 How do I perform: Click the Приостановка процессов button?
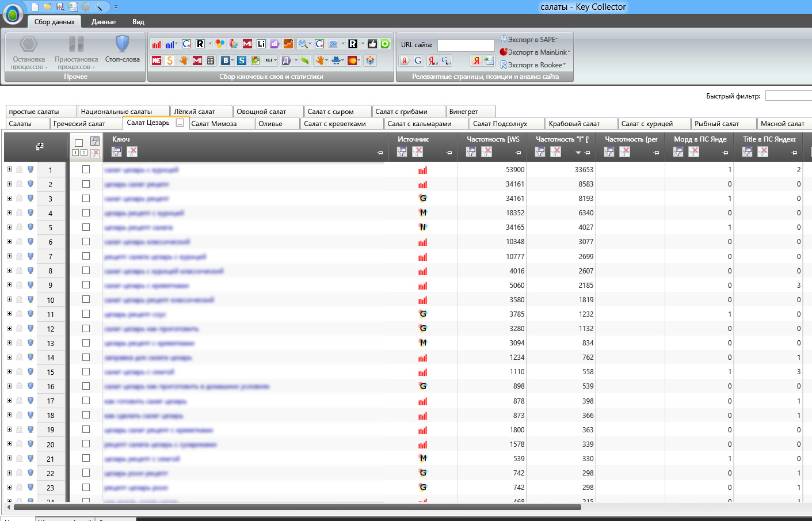coord(76,53)
